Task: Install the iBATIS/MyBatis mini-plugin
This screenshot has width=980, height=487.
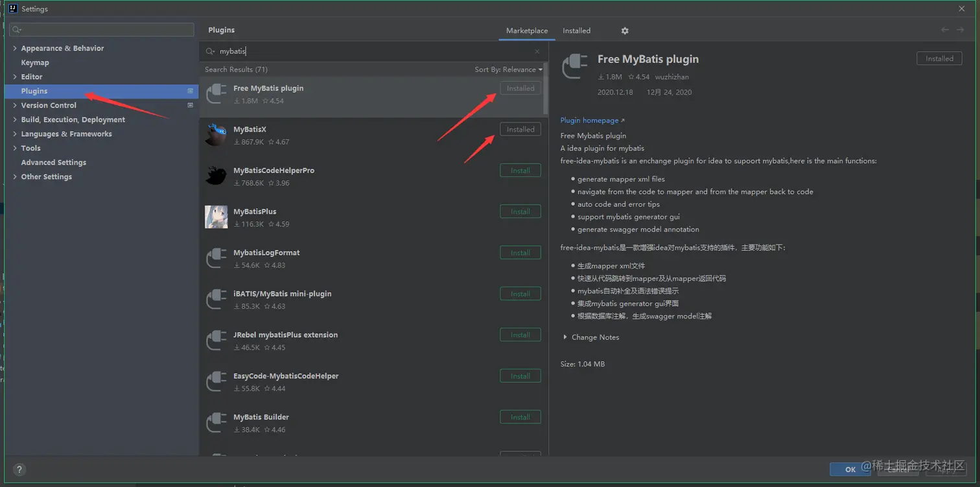Action: (x=520, y=294)
